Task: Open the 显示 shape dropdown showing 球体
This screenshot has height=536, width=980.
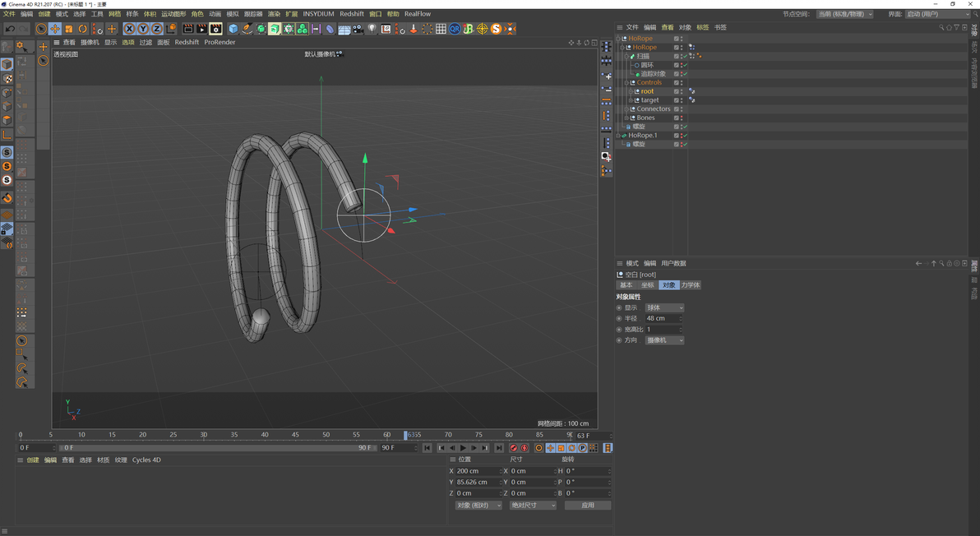Action: [663, 307]
